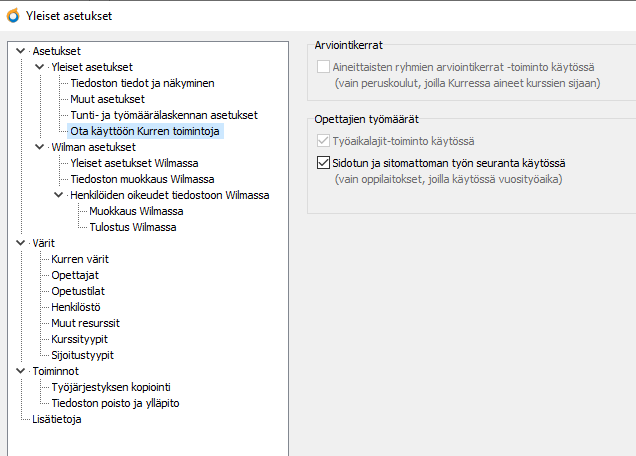
Task: Open Tiedoston muokkaus Wilmassa settings
Action: click(x=135, y=179)
